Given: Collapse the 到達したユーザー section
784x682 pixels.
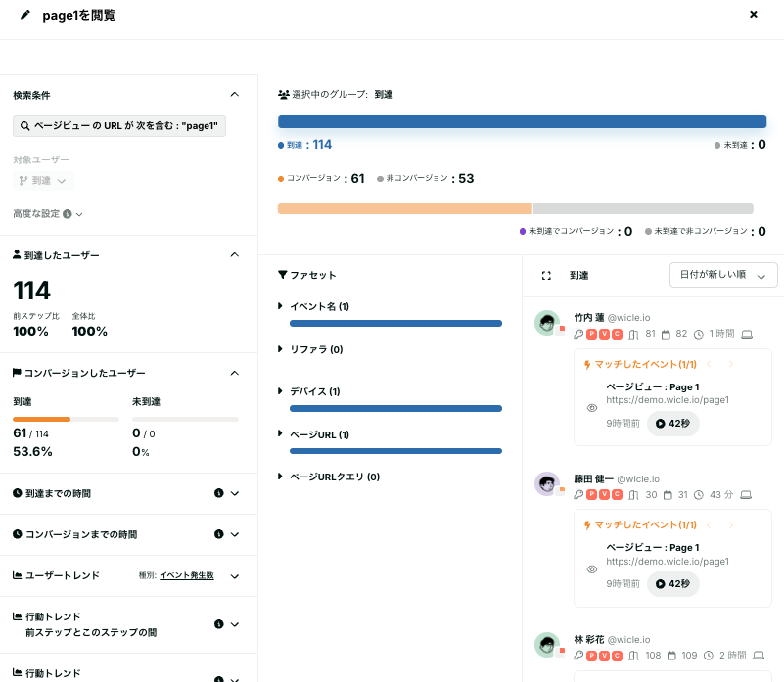Looking at the screenshot, I should click(x=235, y=255).
